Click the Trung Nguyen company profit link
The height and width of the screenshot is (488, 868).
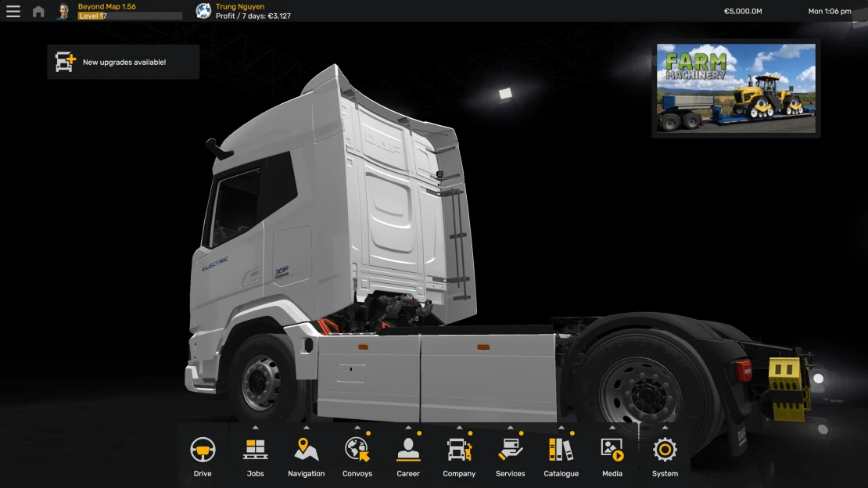252,11
